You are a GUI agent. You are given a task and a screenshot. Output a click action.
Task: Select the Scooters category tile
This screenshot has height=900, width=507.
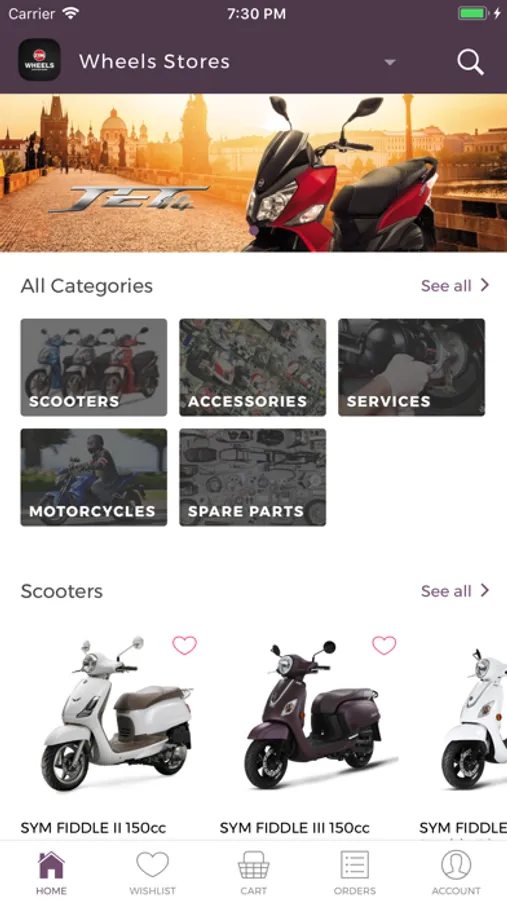(x=94, y=367)
